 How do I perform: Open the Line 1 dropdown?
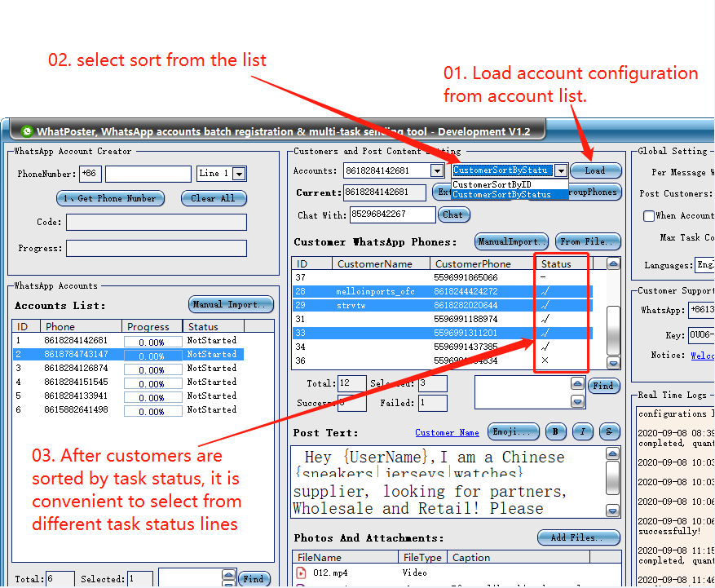[x=240, y=174]
